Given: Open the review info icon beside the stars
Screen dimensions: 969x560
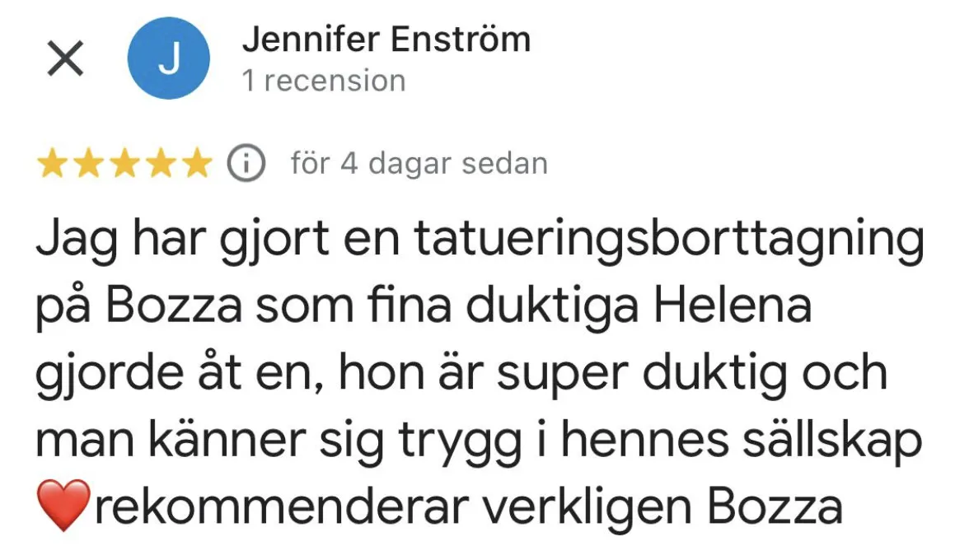Looking at the screenshot, I should point(246,163).
